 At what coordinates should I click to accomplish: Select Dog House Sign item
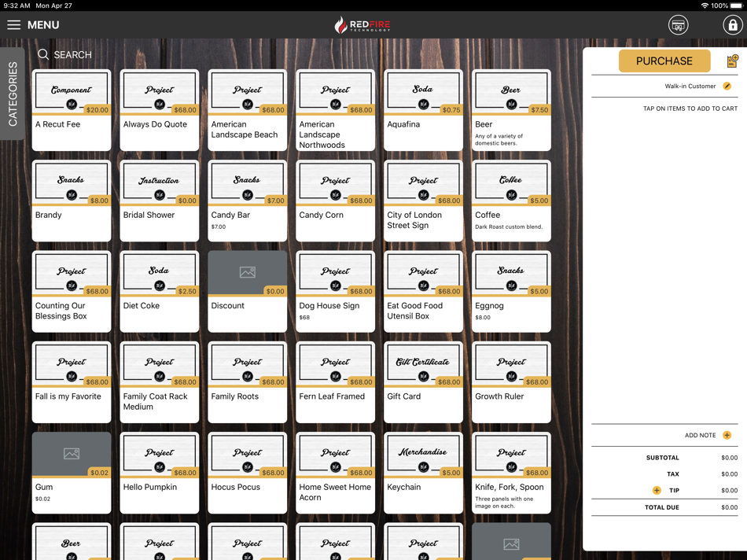tap(336, 292)
